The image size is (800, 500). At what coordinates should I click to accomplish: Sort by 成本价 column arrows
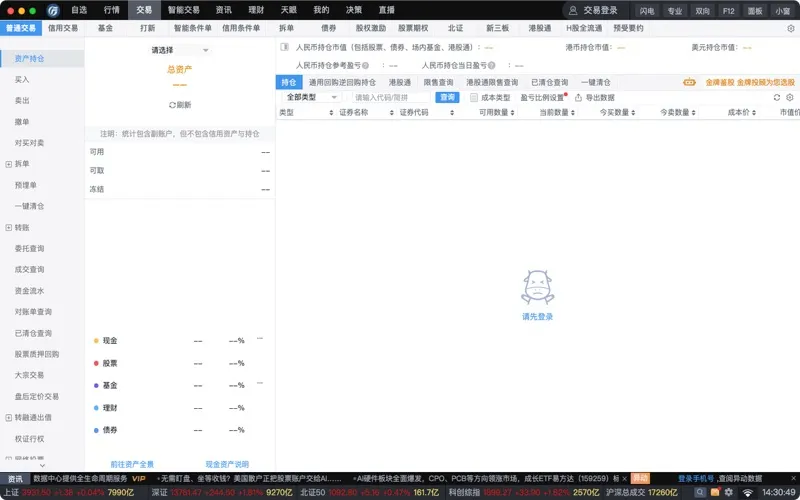[754, 113]
